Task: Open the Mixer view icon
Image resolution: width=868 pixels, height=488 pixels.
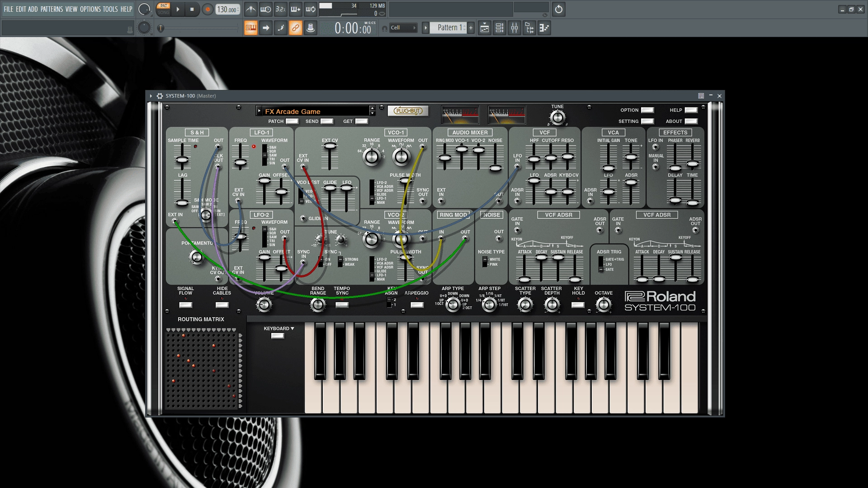Action: point(514,28)
